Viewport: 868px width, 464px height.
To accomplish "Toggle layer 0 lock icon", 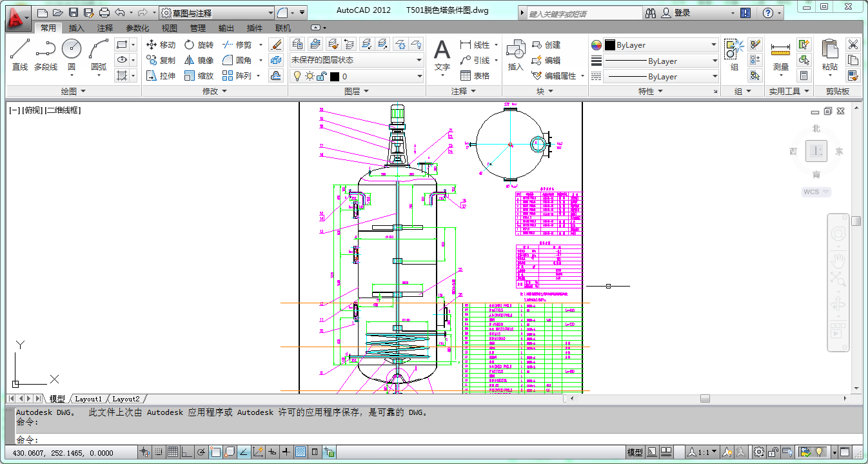I will [x=321, y=76].
